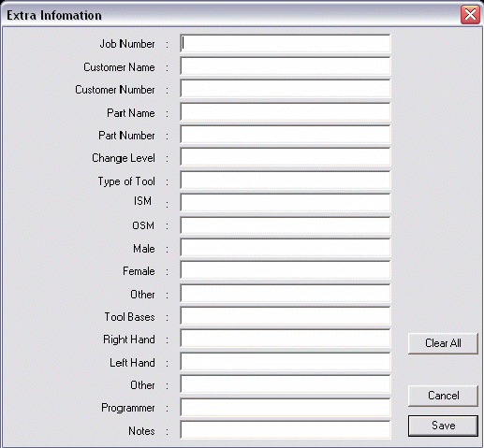This screenshot has width=484, height=448.
Task: Select the Change Level input
Action: (x=286, y=157)
